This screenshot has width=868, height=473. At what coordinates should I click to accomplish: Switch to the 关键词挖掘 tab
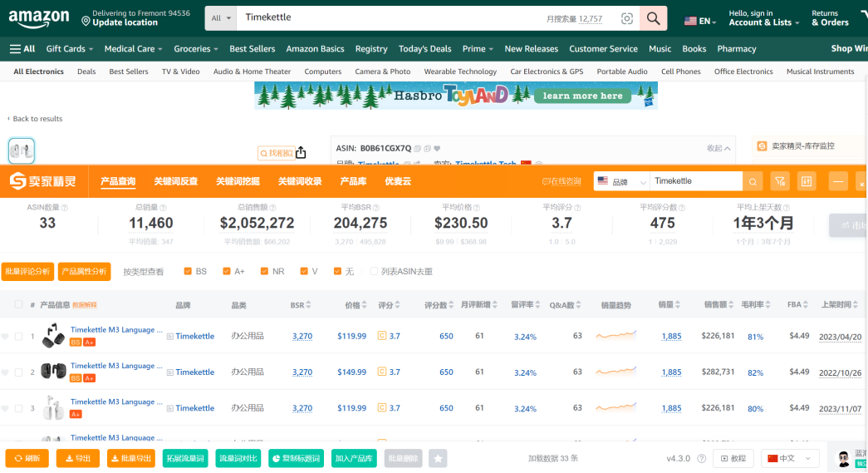pyautogui.click(x=238, y=181)
